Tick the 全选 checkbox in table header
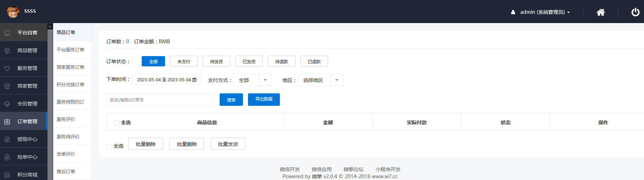644x180 pixels. click(116, 123)
